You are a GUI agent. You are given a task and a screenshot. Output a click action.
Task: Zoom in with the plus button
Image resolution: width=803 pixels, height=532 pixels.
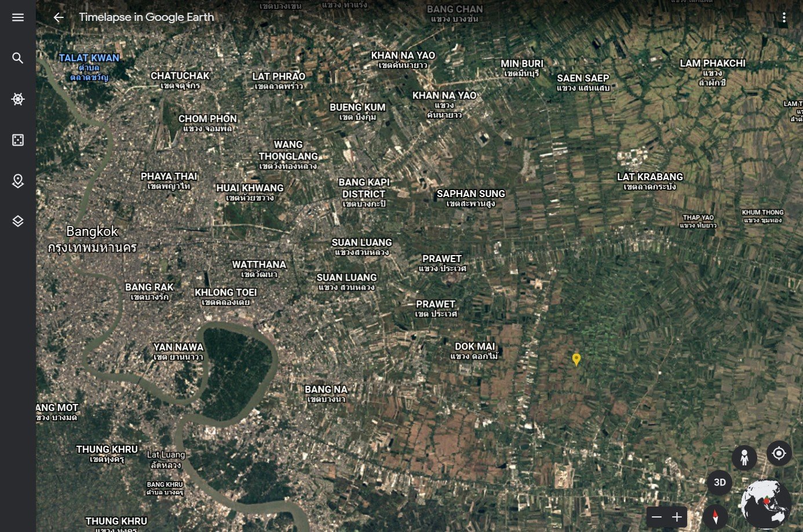tap(677, 517)
